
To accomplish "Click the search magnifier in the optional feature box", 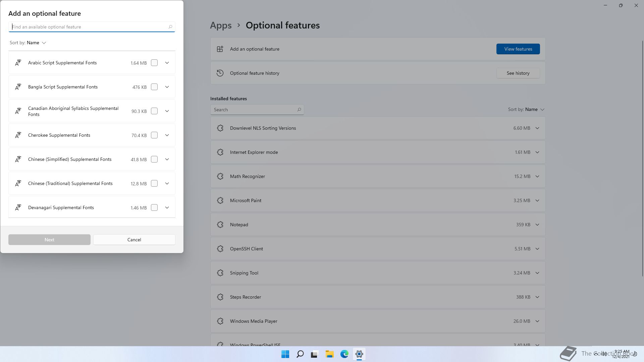I will click(170, 27).
